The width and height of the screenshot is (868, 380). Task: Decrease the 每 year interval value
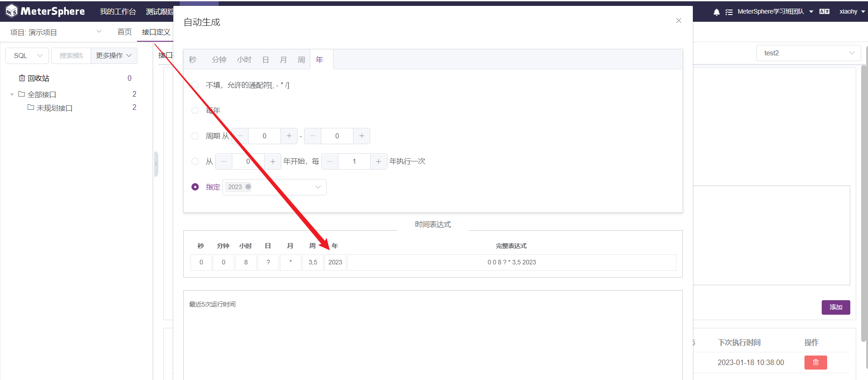(x=330, y=161)
